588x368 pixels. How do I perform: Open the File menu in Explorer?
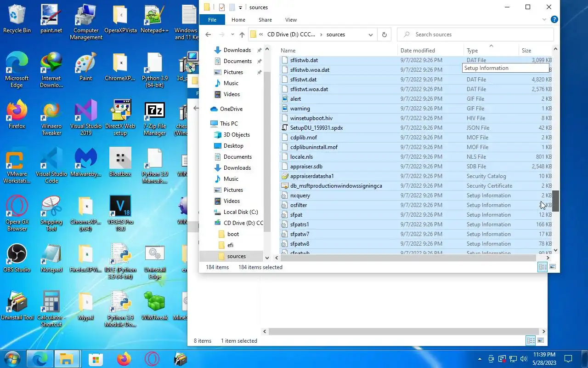(x=212, y=20)
